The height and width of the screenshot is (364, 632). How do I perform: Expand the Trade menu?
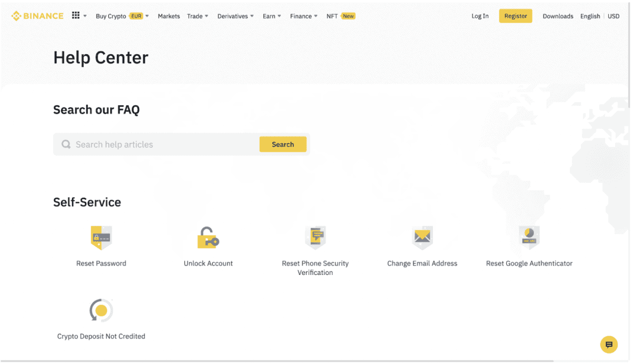pos(197,16)
